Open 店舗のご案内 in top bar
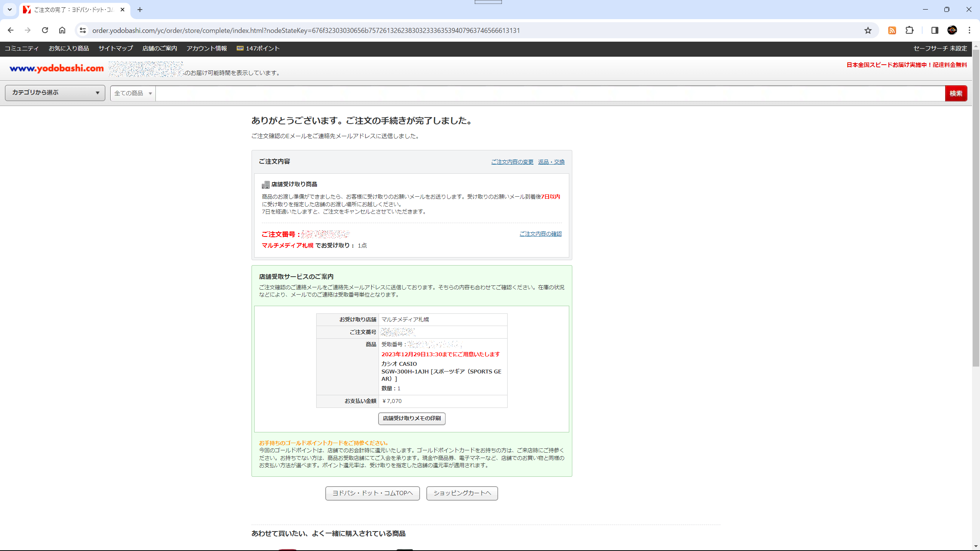The image size is (980, 551). coord(160,49)
